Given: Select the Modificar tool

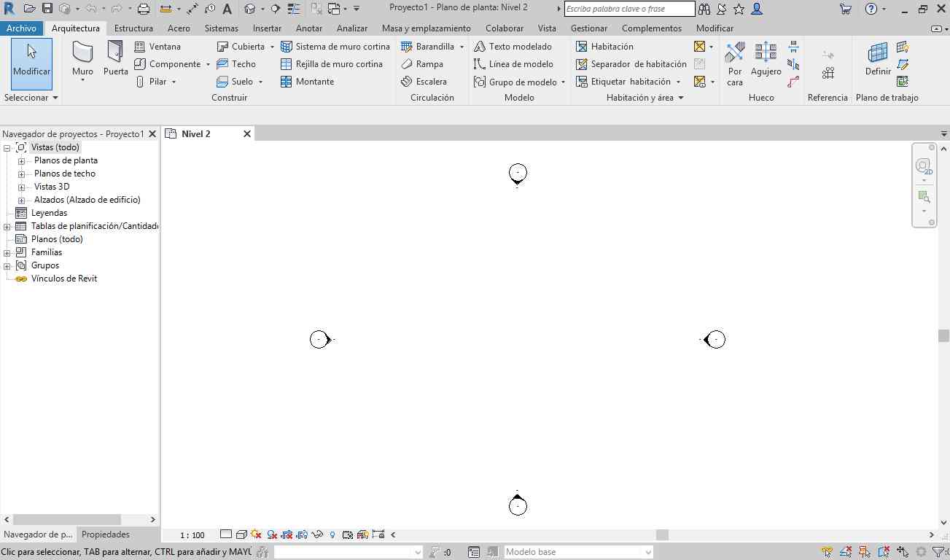Looking at the screenshot, I should point(31,63).
